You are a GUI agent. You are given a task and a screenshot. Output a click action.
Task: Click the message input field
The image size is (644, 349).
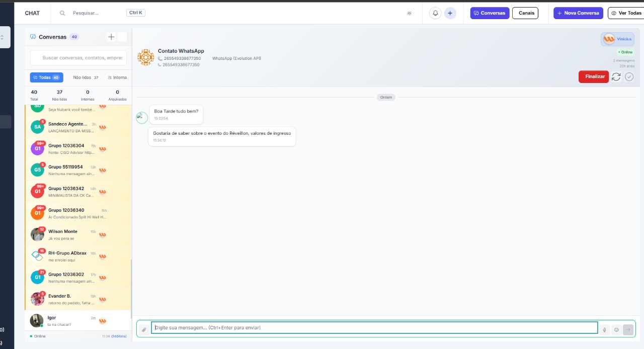(x=374, y=328)
